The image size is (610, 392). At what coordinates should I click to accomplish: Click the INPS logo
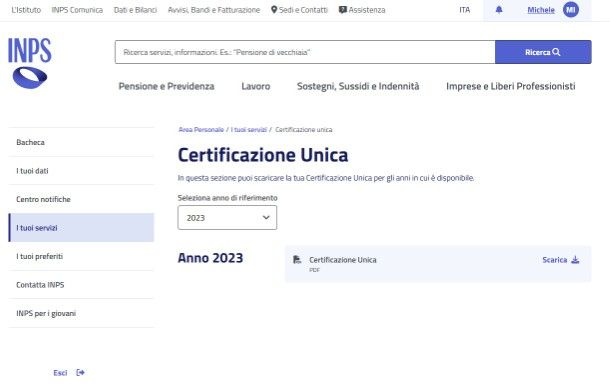click(30, 63)
